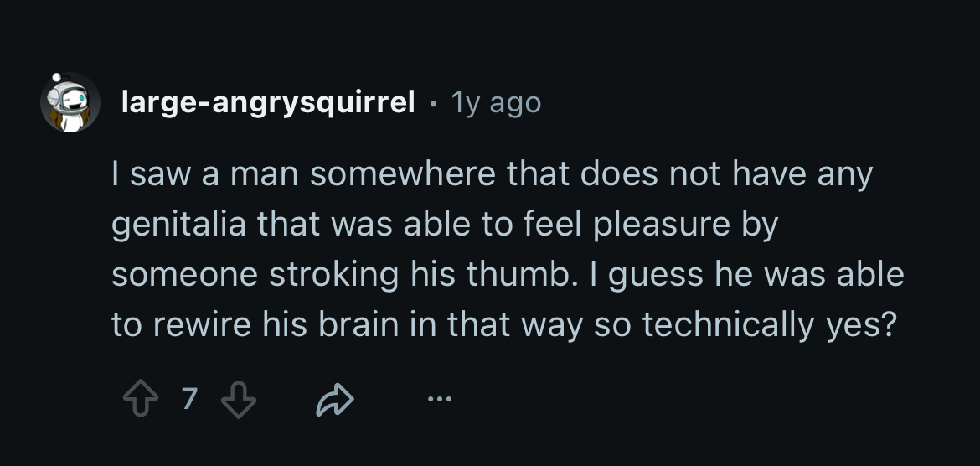The width and height of the screenshot is (980, 466).
Task: View the commenter's profile picture
Action: coord(70,102)
